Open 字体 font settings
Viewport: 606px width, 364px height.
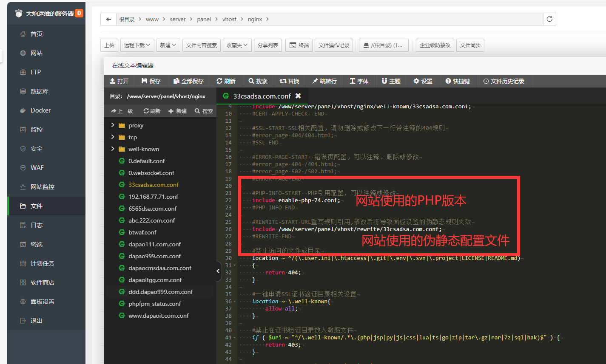pyautogui.click(x=359, y=81)
